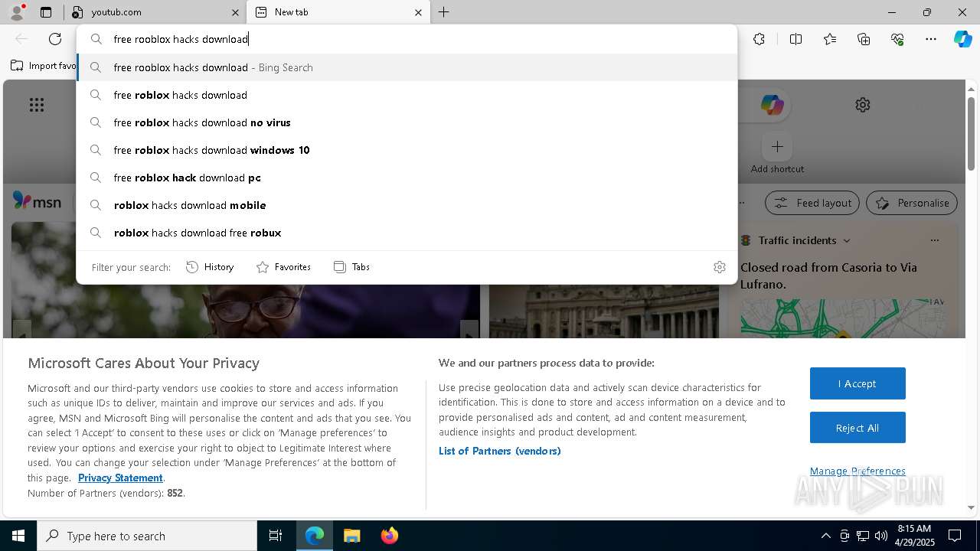
Task: Click the MSN logo
Action: (x=37, y=201)
